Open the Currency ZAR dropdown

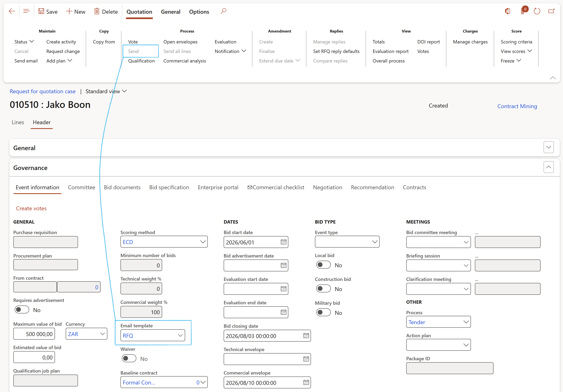pyautogui.click(x=102, y=334)
